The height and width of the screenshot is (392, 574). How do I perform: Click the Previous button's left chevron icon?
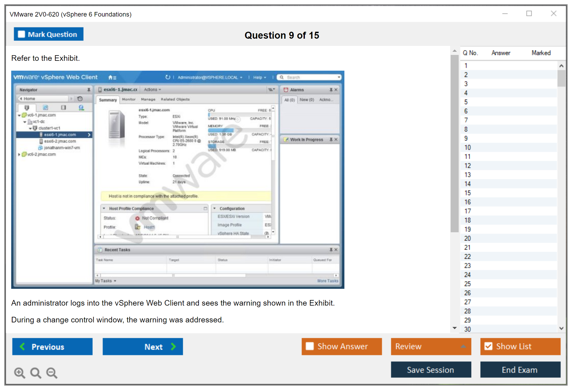coord(22,346)
